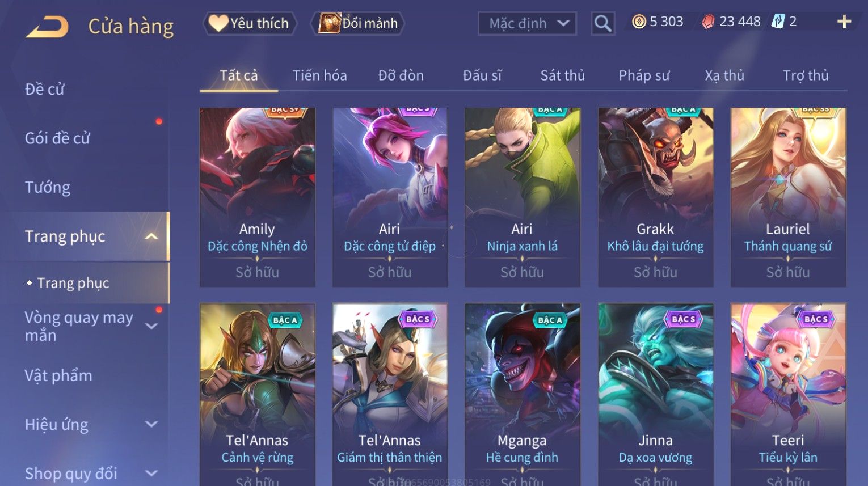The height and width of the screenshot is (486, 868).
Task: Click the gold coin currency icon
Action: pos(639,22)
